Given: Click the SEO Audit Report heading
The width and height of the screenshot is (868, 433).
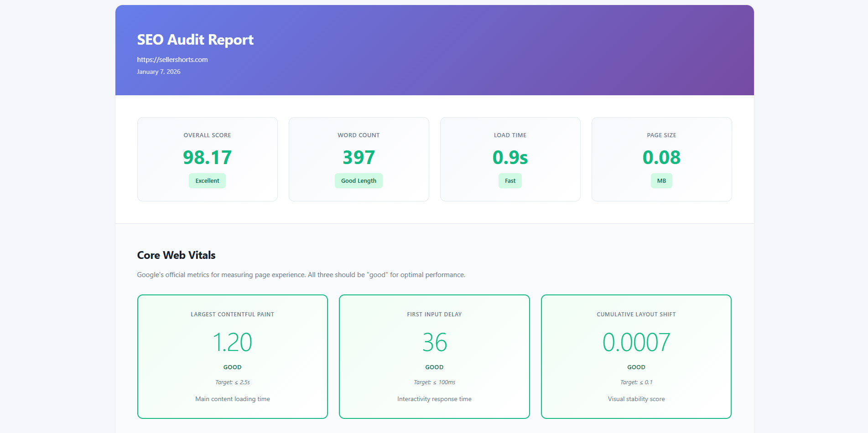Looking at the screenshot, I should [195, 40].
